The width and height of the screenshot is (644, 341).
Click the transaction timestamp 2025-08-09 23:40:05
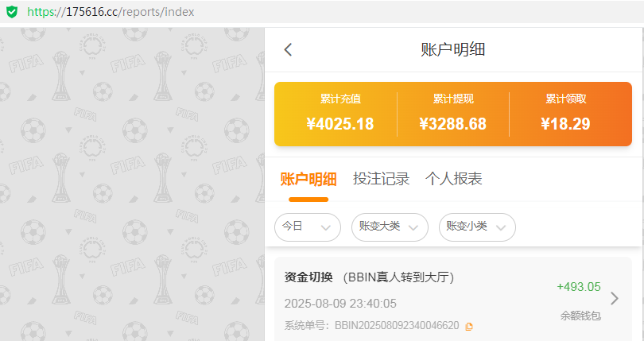(x=339, y=304)
